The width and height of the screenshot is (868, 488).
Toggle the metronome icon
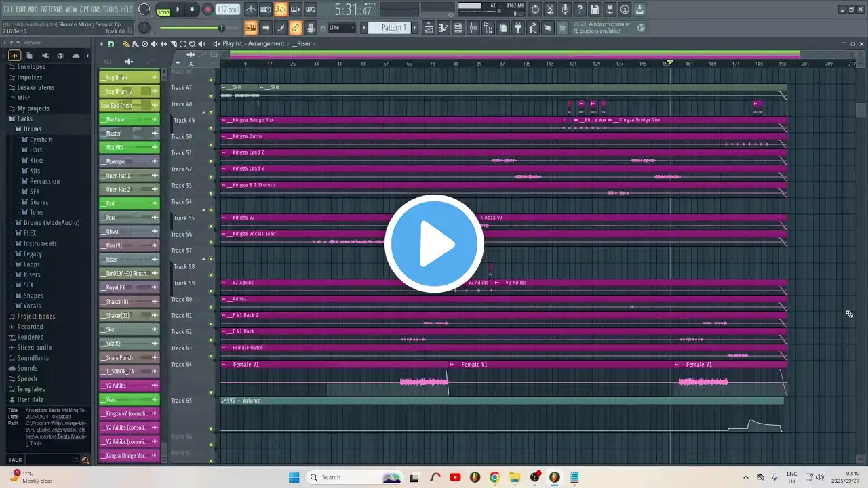tap(251, 9)
